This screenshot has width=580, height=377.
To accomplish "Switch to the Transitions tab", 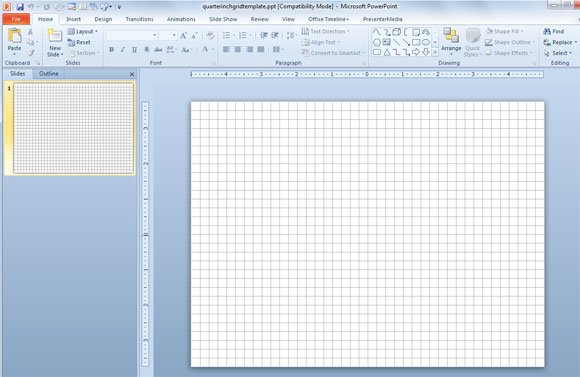I will click(x=139, y=19).
